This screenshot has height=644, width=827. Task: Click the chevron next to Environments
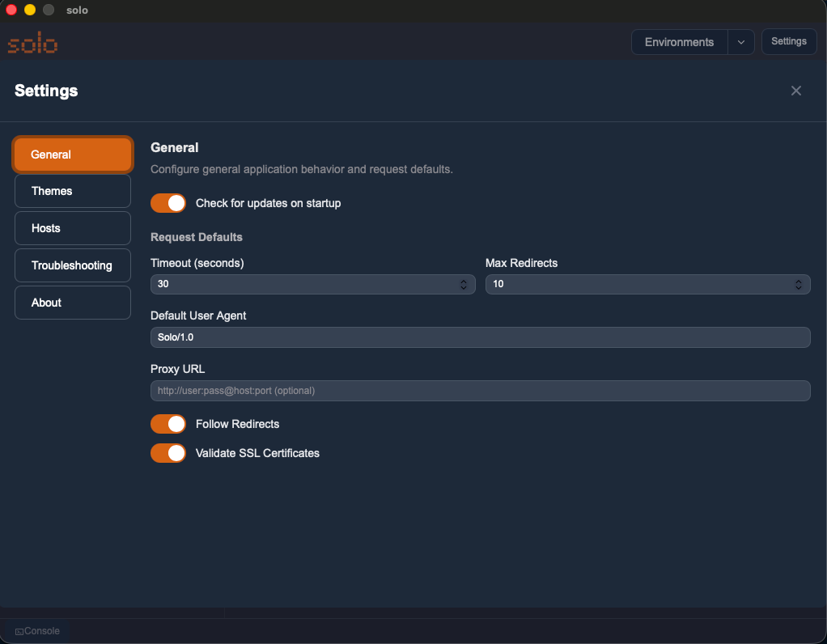pyautogui.click(x=741, y=41)
